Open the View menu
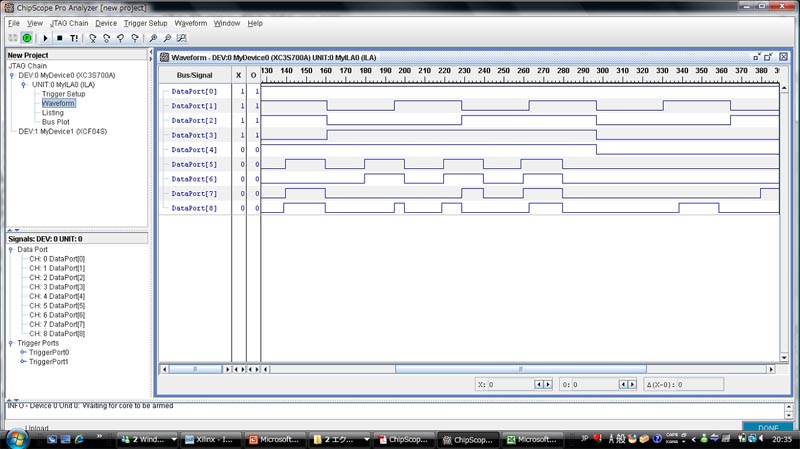800x449 pixels. tap(35, 23)
